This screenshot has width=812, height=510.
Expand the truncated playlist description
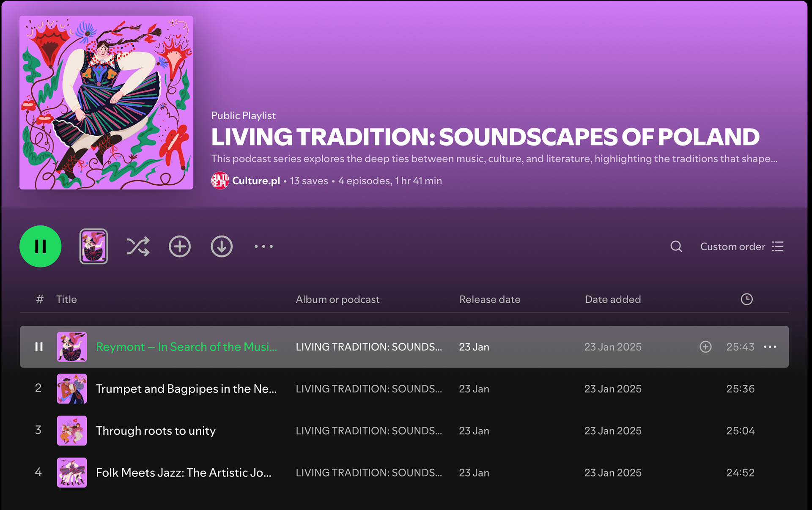[494, 159]
